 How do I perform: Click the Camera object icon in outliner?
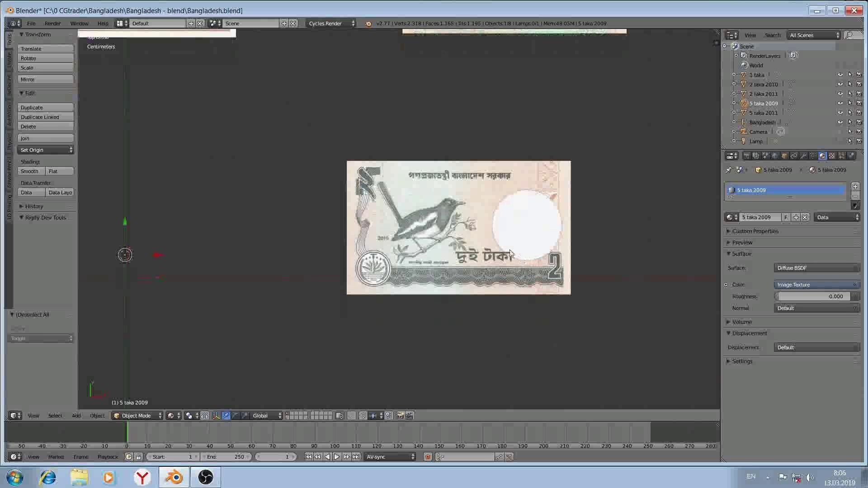point(744,132)
